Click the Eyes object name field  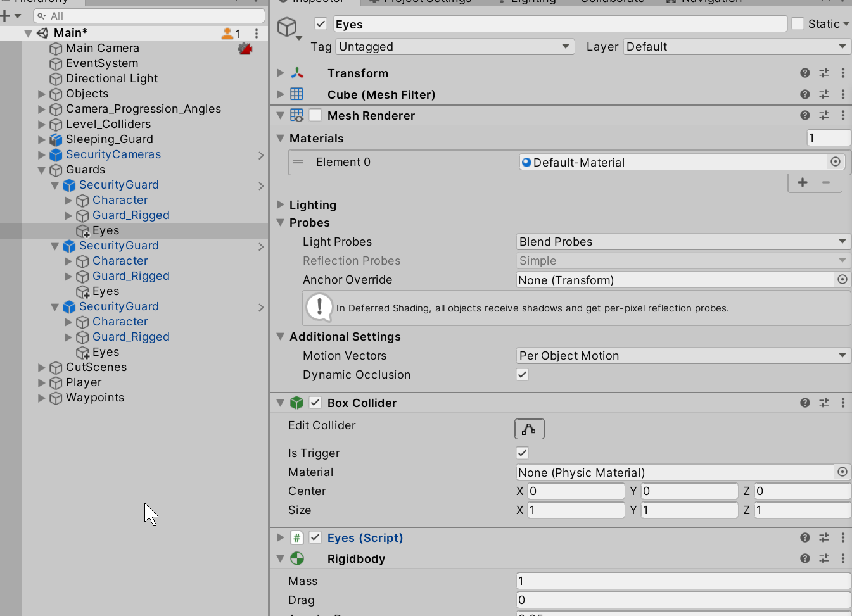(x=560, y=24)
